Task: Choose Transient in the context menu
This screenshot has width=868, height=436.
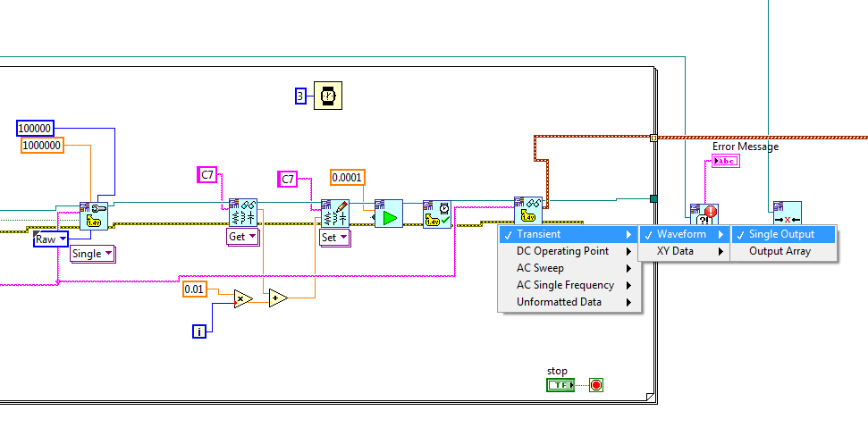Action: click(569, 234)
